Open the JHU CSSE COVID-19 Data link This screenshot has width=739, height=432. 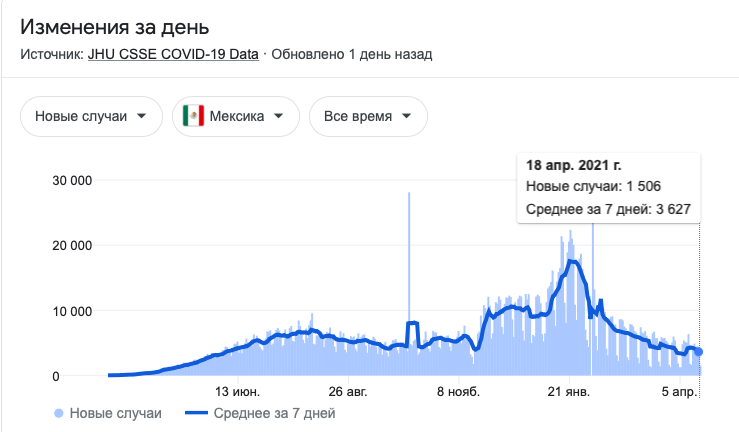[x=174, y=53]
